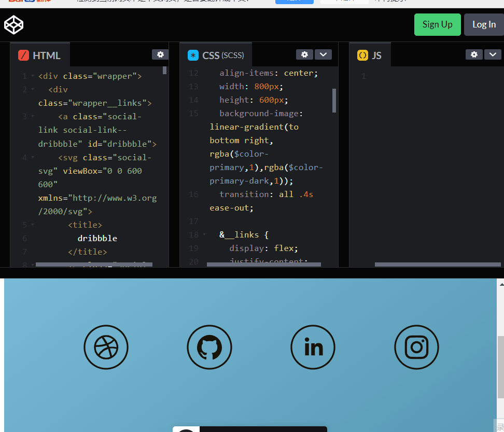Click '&__links {' on CSS line 18
The image size is (504, 432).
(244, 234)
